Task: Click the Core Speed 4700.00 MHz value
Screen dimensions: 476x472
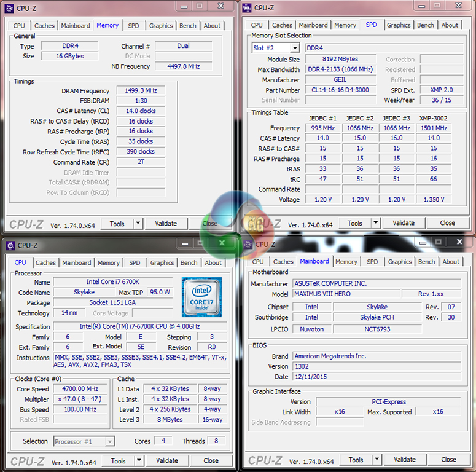Action: [x=80, y=389]
